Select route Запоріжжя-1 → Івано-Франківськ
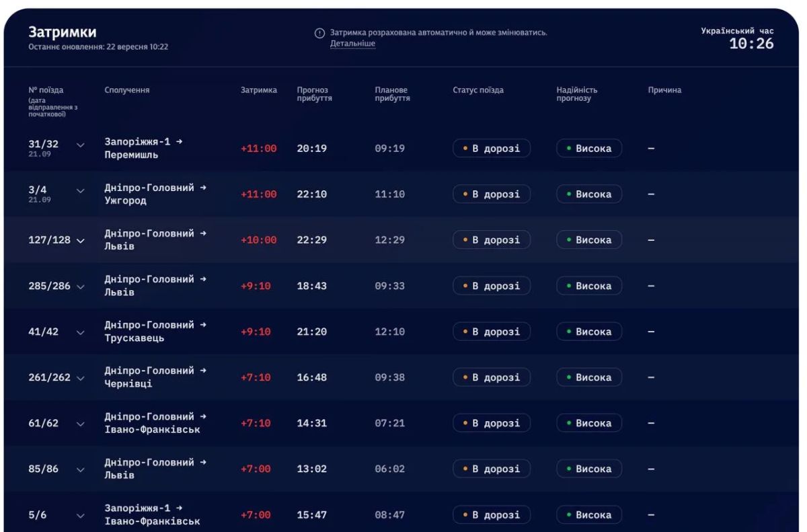Image resolution: width=807 pixels, height=532 pixels. point(152,515)
